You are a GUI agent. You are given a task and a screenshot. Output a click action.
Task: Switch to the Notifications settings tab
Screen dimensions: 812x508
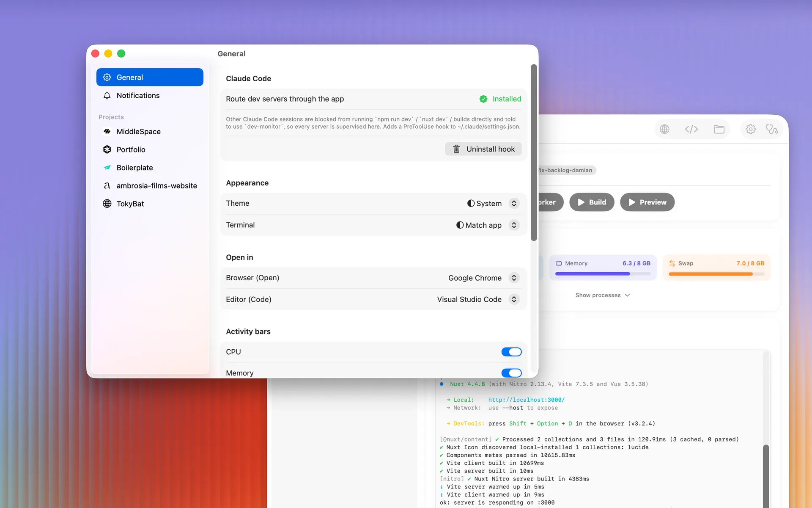(150, 95)
